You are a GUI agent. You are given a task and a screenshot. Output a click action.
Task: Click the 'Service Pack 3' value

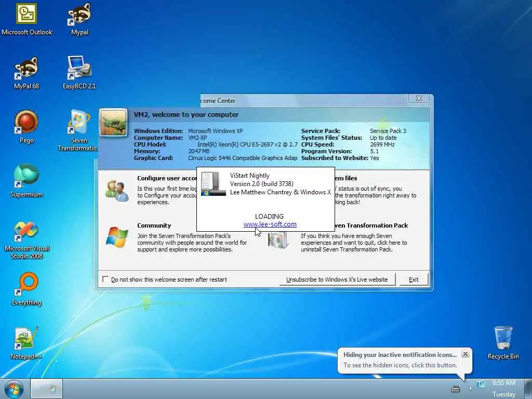[388, 130]
